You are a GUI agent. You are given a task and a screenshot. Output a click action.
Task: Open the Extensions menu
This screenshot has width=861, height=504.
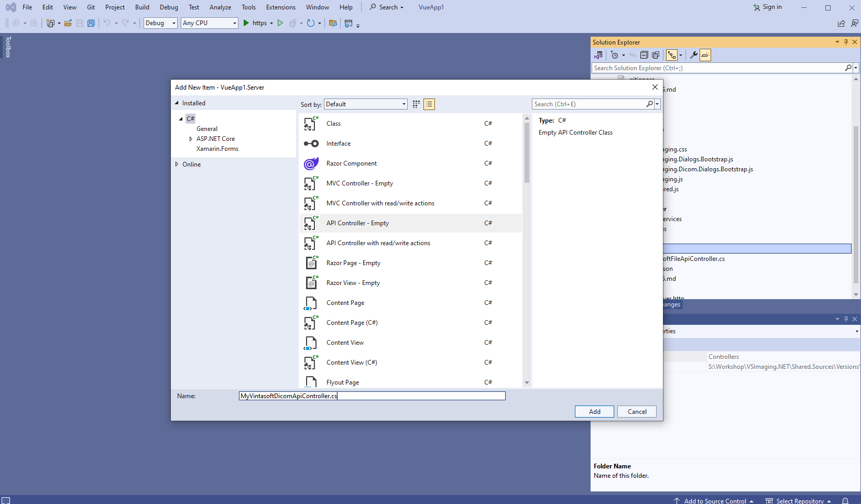(x=280, y=7)
